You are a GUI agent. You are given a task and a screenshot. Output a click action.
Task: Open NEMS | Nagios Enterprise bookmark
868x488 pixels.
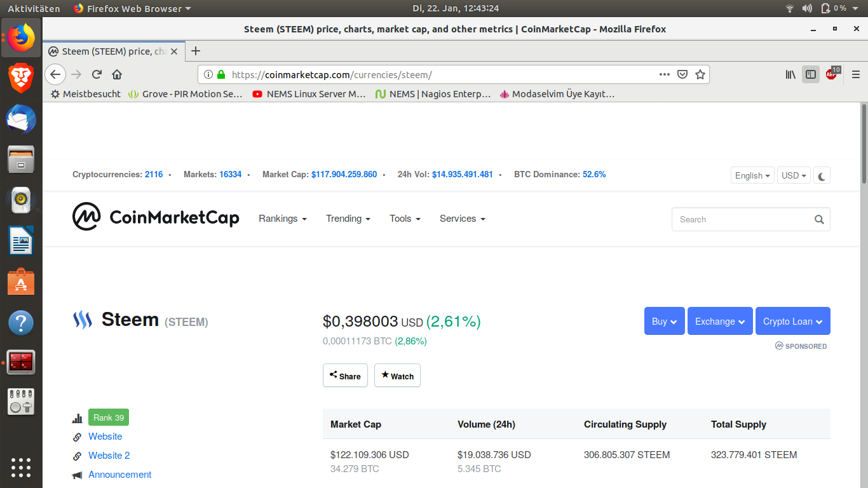[x=433, y=94]
